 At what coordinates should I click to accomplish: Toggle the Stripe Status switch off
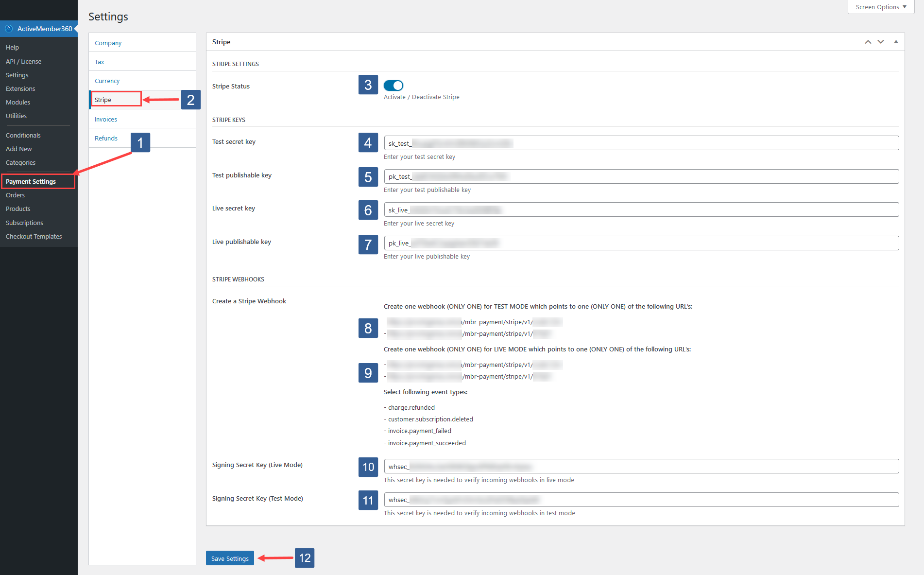click(x=394, y=85)
